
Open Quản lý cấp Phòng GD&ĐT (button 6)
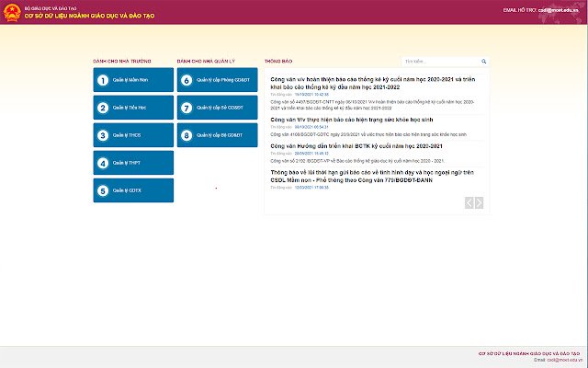click(217, 80)
